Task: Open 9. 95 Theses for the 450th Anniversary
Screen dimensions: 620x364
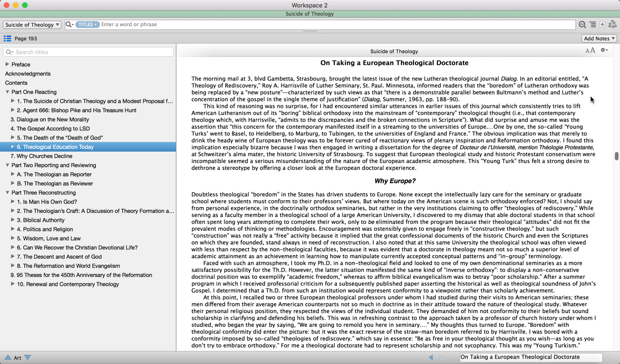Action: pos(81,275)
